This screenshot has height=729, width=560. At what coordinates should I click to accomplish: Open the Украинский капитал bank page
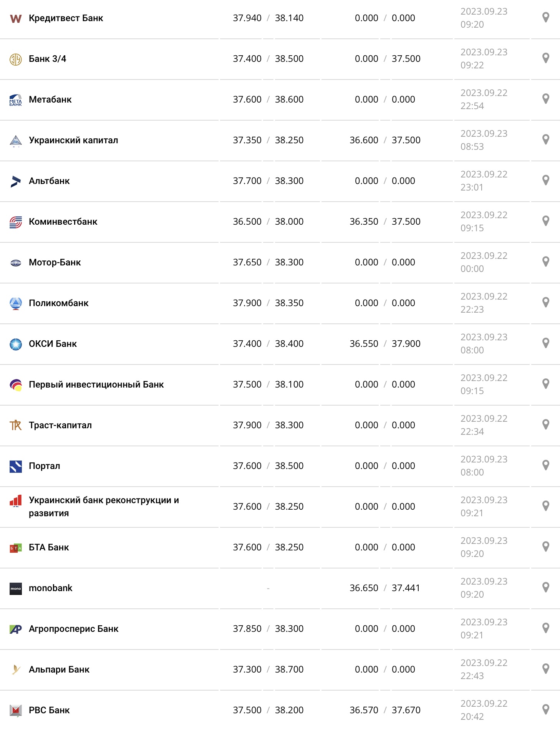(x=73, y=140)
